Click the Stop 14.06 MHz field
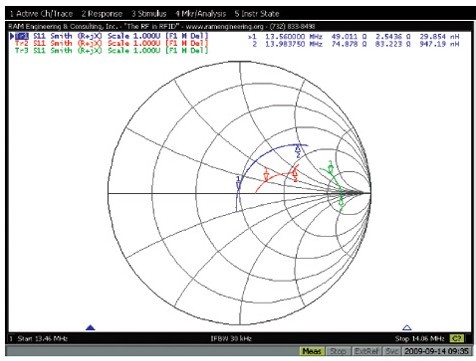This screenshot has width=476, height=361. [x=419, y=339]
